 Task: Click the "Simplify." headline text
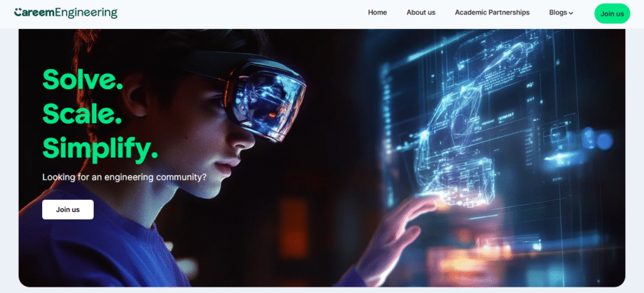[100, 148]
